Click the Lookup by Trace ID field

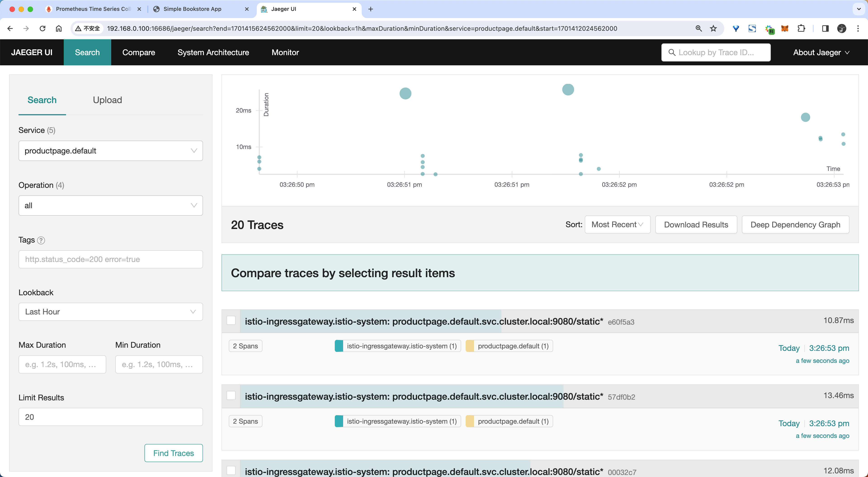tap(716, 53)
